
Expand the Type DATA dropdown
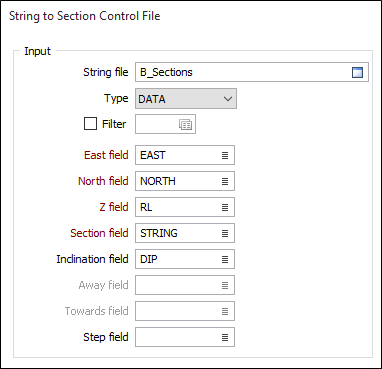pos(186,98)
